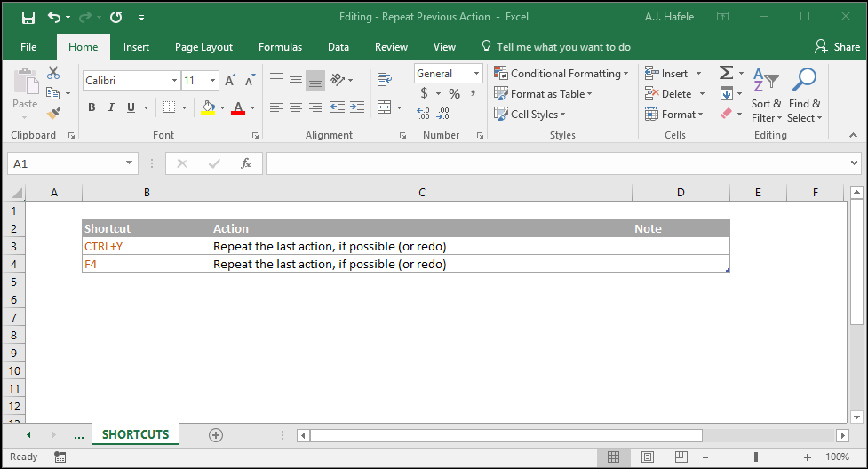This screenshot has height=469, width=868.
Task: Apply yellow Fill Color bucket
Action: tap(208, 107)
